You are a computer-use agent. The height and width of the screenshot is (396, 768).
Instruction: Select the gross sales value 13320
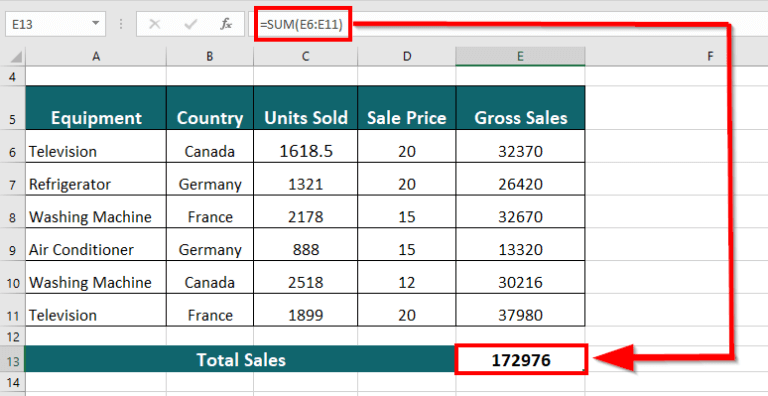point(520,245)
